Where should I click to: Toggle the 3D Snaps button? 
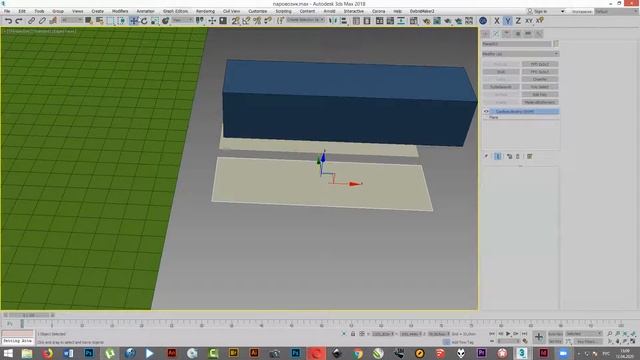(235, 20)
